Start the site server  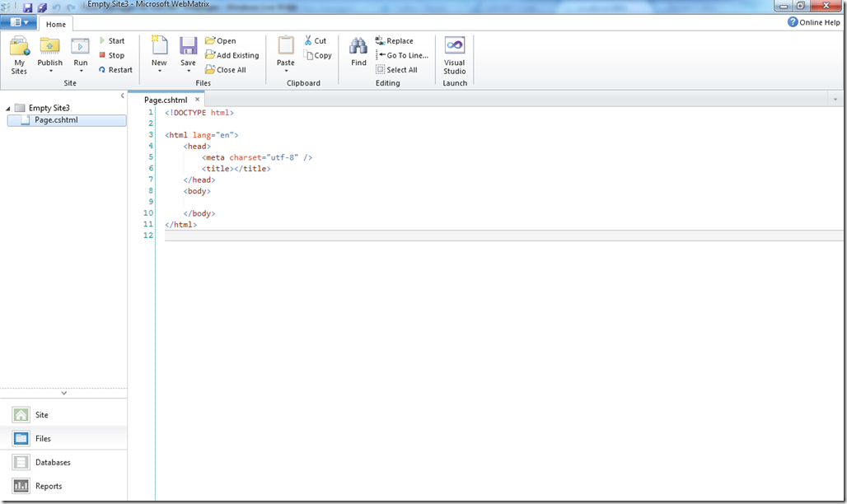point(112,41)
